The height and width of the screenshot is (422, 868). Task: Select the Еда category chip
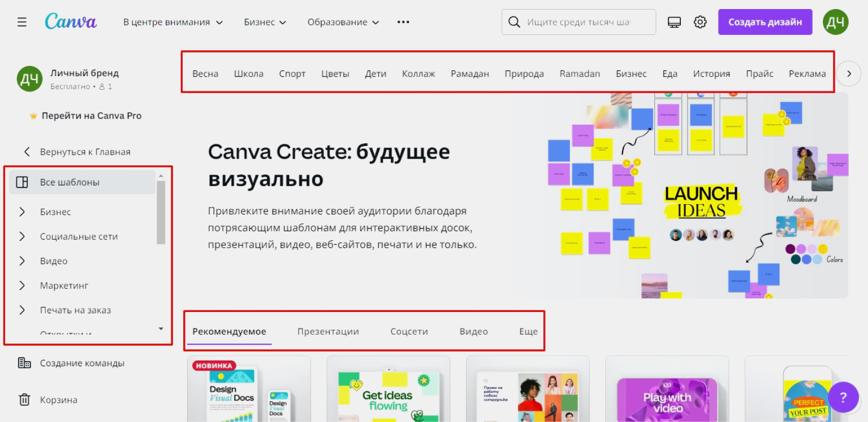670,73
